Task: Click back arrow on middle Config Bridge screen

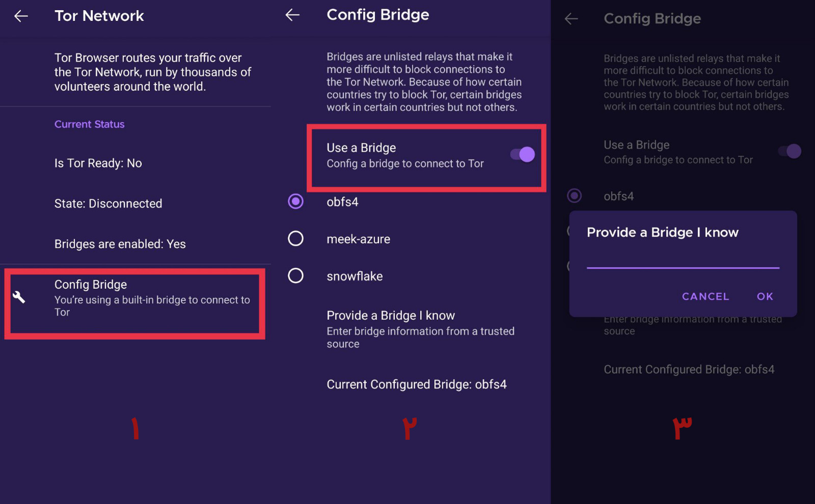Action: click(x=292, y=15)
